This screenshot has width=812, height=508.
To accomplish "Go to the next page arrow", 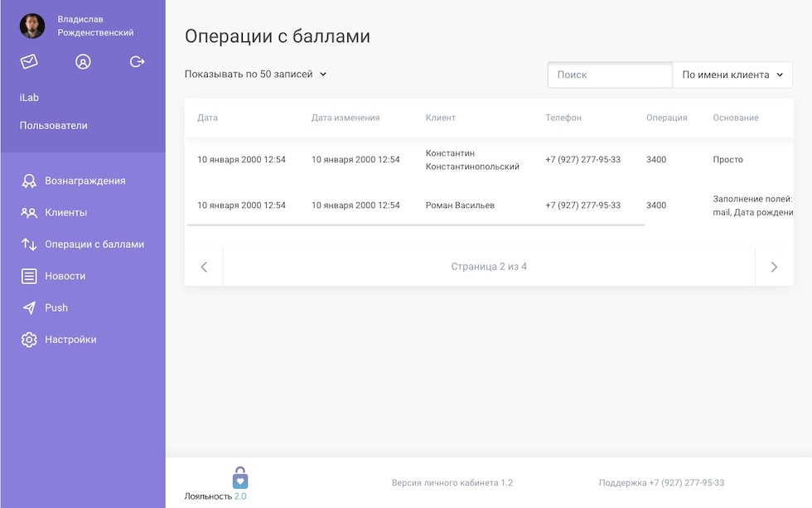I will pos(774,267).
